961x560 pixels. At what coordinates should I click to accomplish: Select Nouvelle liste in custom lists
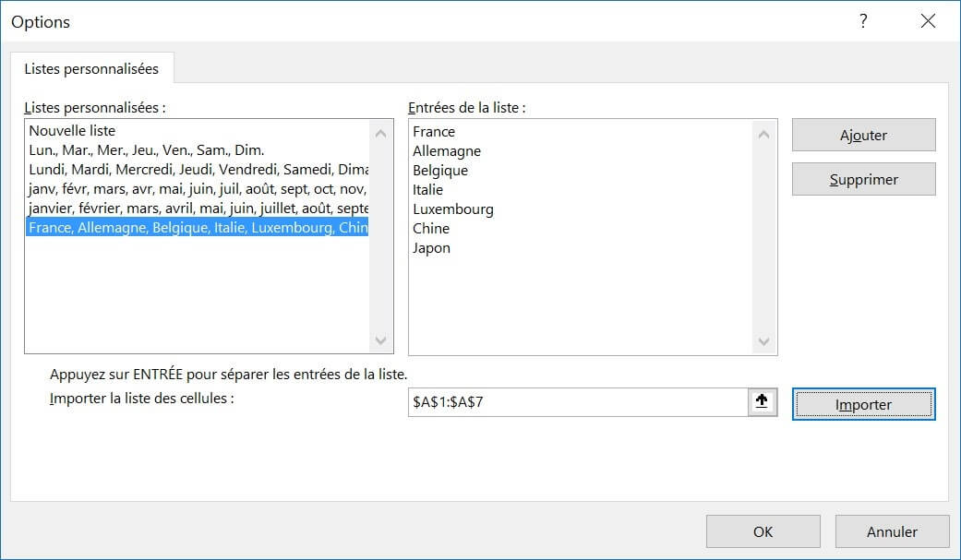pyautogui.click(x=198, y=130)
